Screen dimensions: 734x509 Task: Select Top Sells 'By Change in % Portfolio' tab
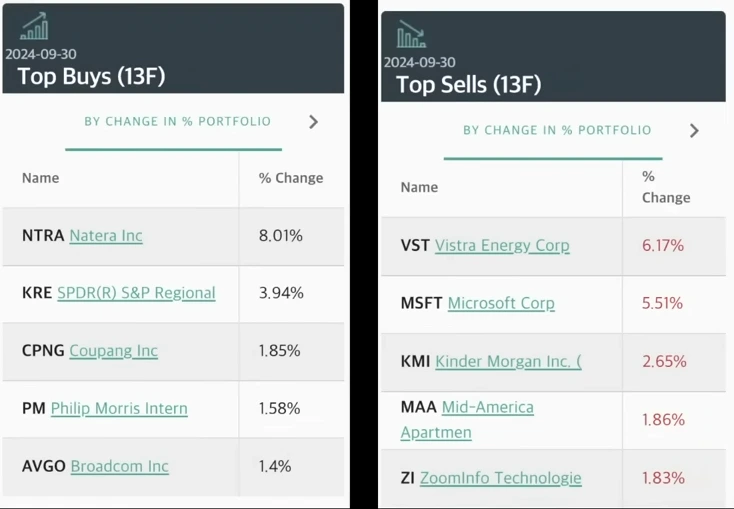[557, 130]
